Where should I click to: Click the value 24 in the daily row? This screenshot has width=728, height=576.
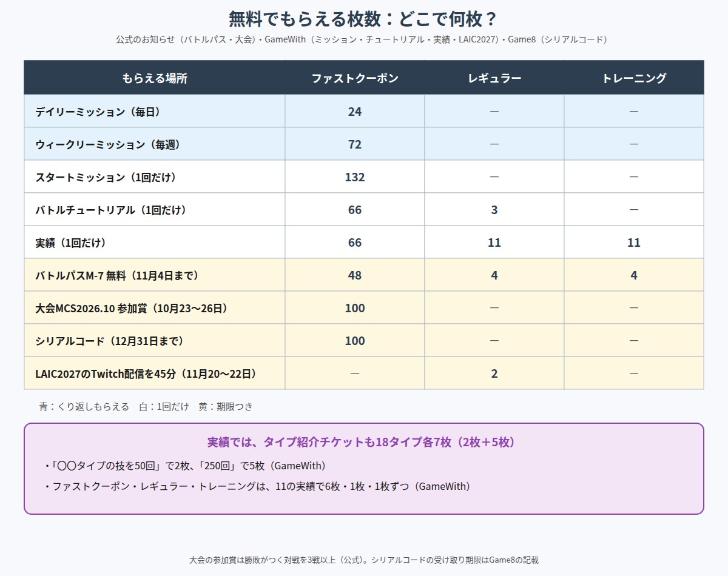(x=355, y=112)
